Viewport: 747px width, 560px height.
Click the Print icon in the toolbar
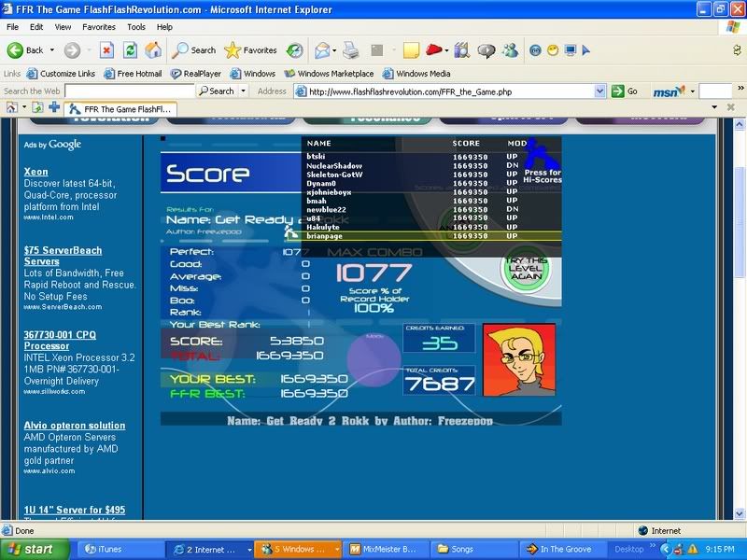click(x=350, y=50)
